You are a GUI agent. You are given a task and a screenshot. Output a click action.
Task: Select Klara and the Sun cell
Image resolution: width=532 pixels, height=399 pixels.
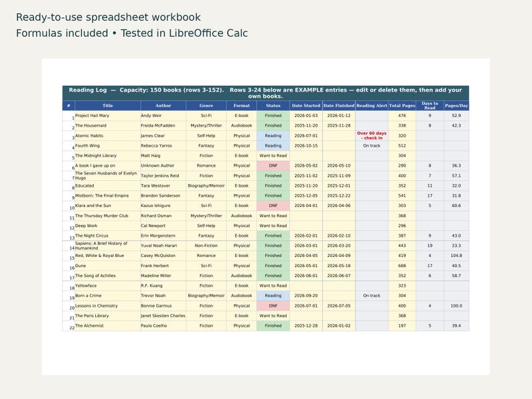108,206
